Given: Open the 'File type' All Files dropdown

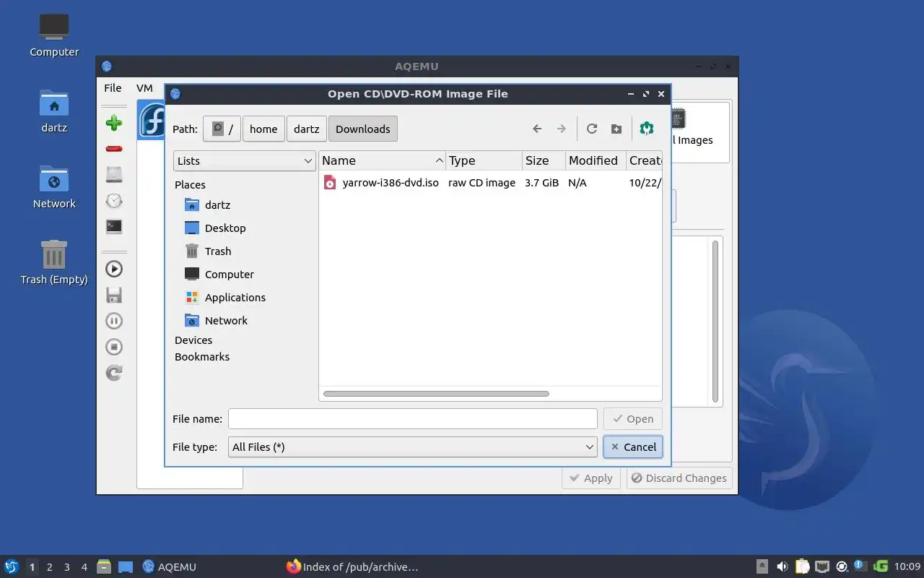Looking at the screenshot, I should pyautogui.click(x=413, y=447).
